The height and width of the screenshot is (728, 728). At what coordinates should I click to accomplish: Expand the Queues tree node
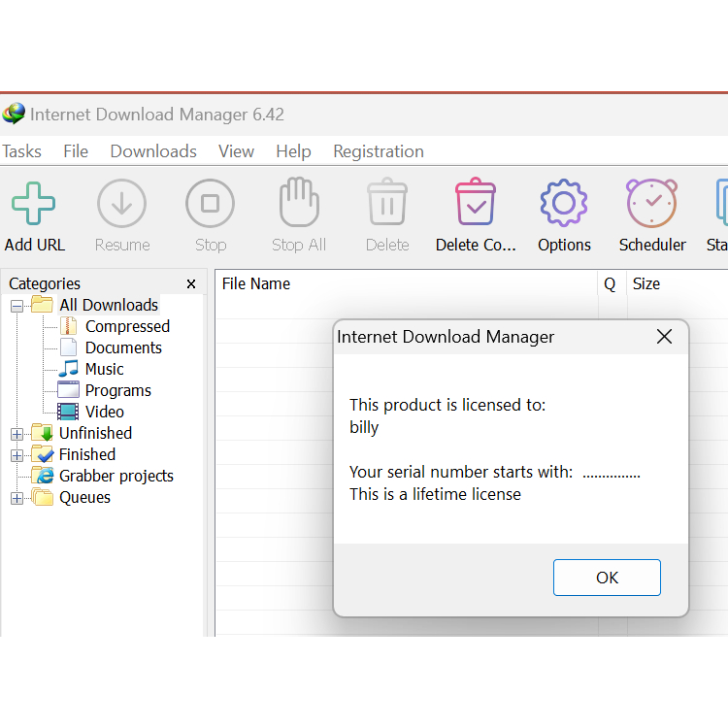(17, 498)
